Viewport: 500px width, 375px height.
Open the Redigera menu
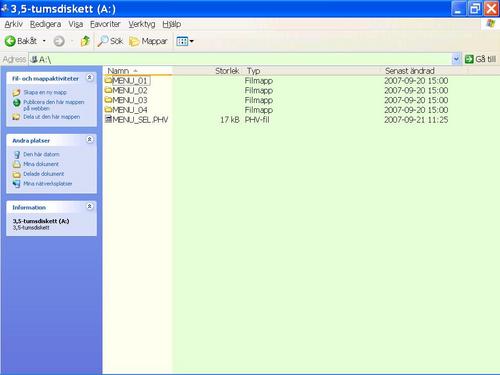(x=45, y=24)
